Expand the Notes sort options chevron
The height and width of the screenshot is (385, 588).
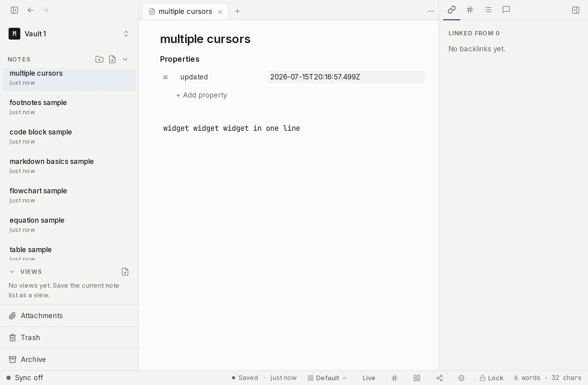[x=125, y=59]
